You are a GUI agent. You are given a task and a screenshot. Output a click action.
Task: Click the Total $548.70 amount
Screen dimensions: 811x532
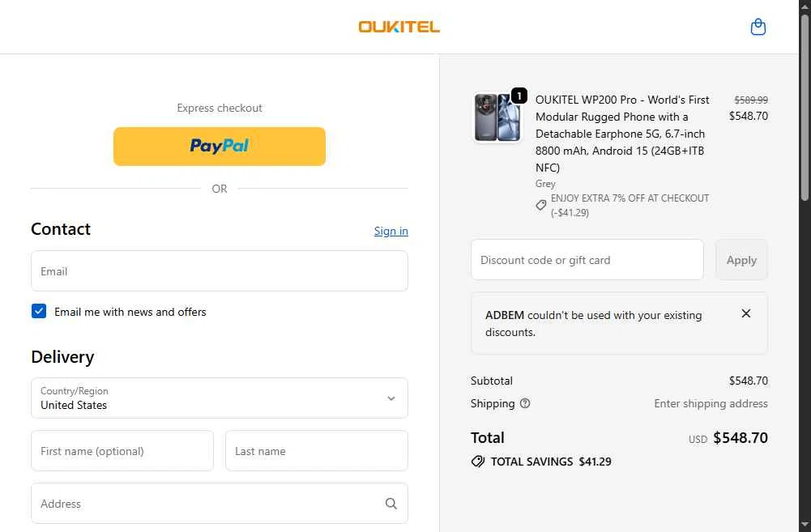click(741, 438)
